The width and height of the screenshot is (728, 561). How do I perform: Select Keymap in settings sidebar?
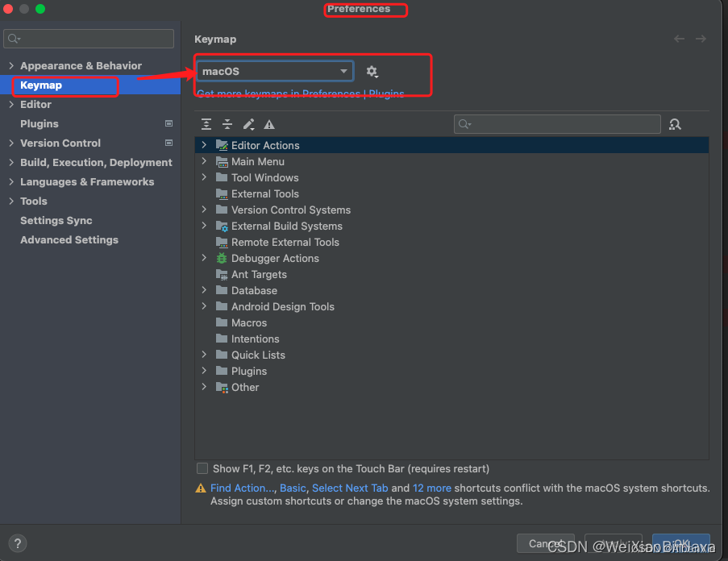pos(90,85)
